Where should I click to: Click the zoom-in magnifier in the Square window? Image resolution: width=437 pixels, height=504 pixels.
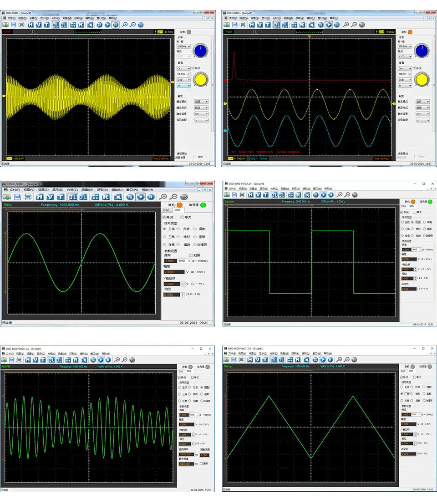point(340,195)
